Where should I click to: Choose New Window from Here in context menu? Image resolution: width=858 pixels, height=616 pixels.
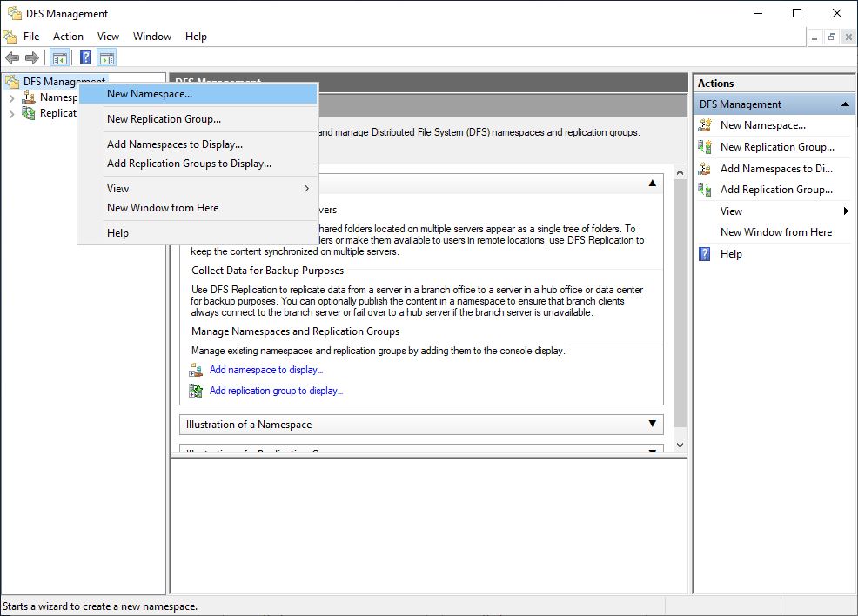[198, 208]
